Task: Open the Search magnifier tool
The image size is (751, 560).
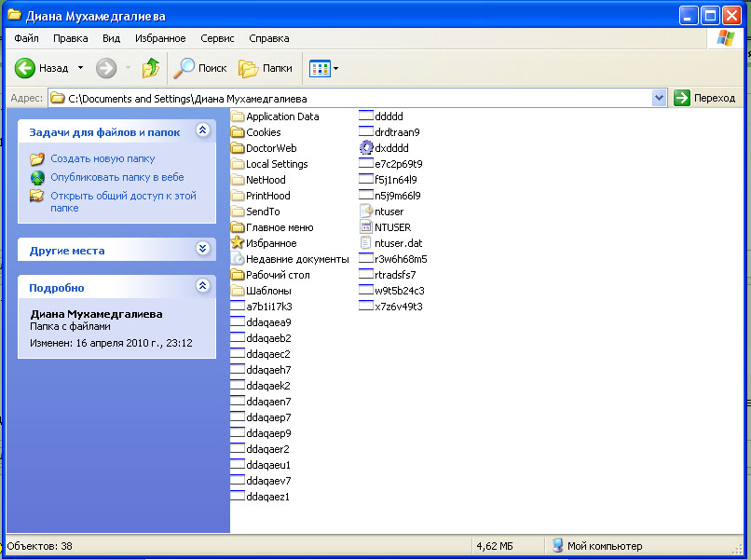Action: [x=184, y=68]
